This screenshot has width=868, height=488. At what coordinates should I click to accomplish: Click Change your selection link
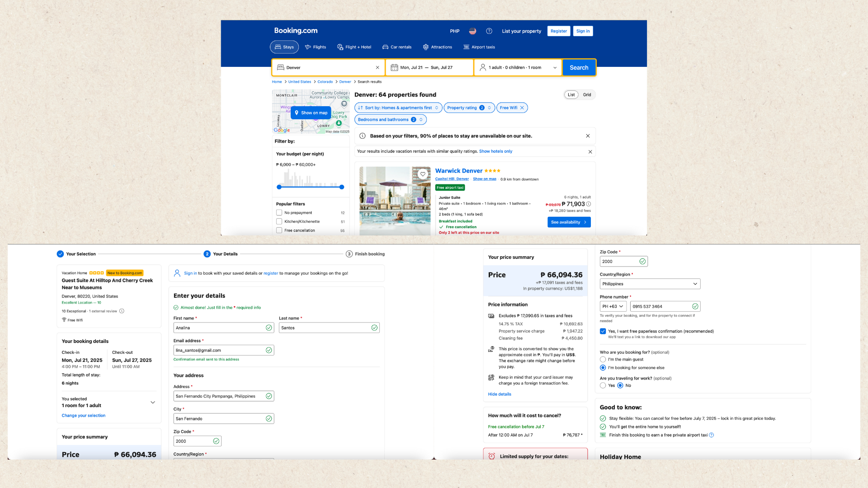[84, 416]
